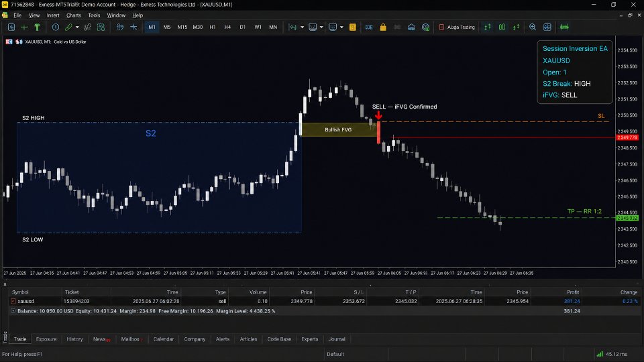Screen dimensions: 644x362
Task: Open the Experts tab
Action: click(310, 339)
